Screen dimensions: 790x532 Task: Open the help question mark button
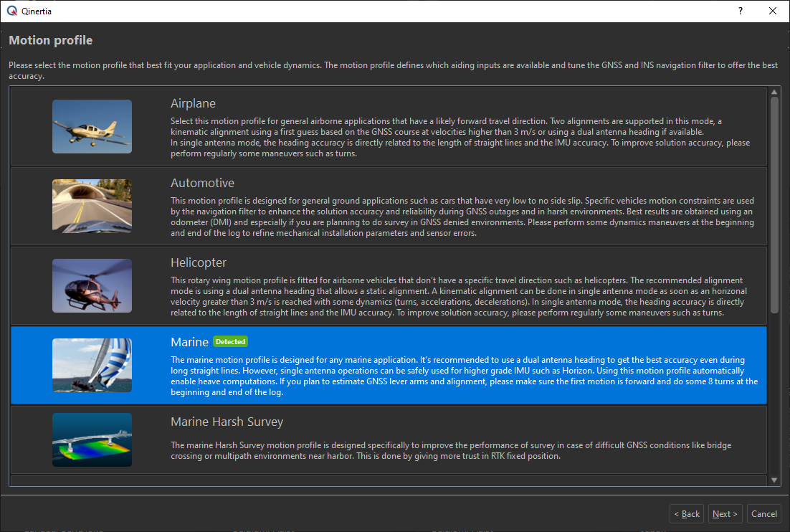(740, 11)
